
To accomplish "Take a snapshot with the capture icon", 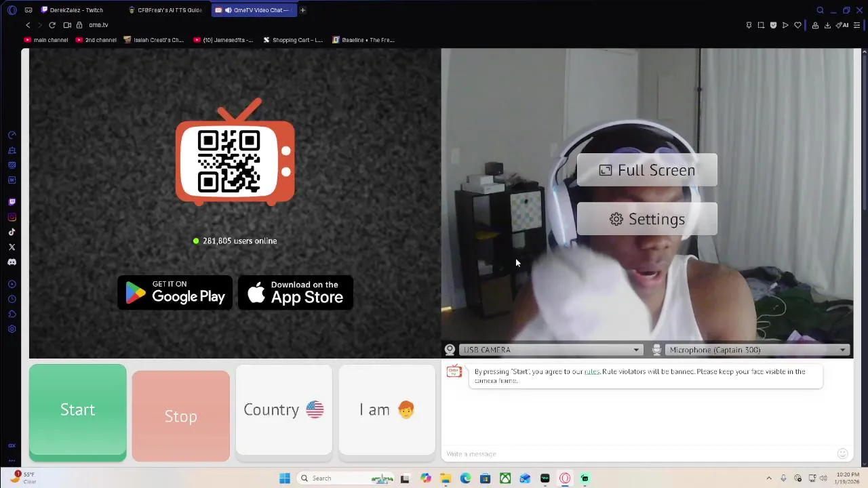I will 761,25.
